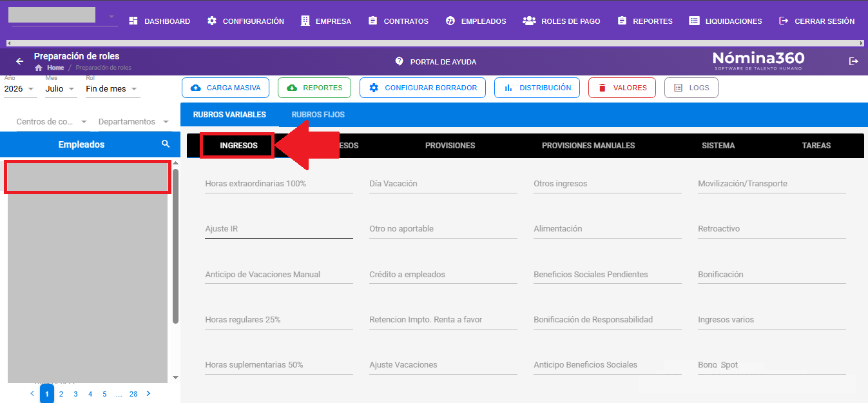Select the Provisiones Manuales tab
The width and height of the screenshot is (868, 403).
[x=588, y=146]
